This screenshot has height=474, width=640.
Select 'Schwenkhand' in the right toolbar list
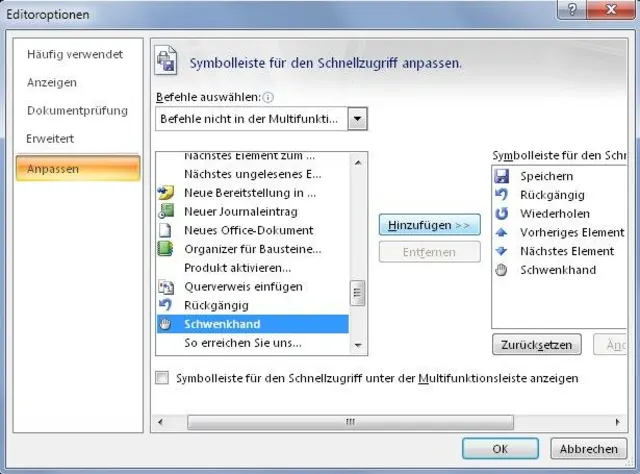point(560,270)
